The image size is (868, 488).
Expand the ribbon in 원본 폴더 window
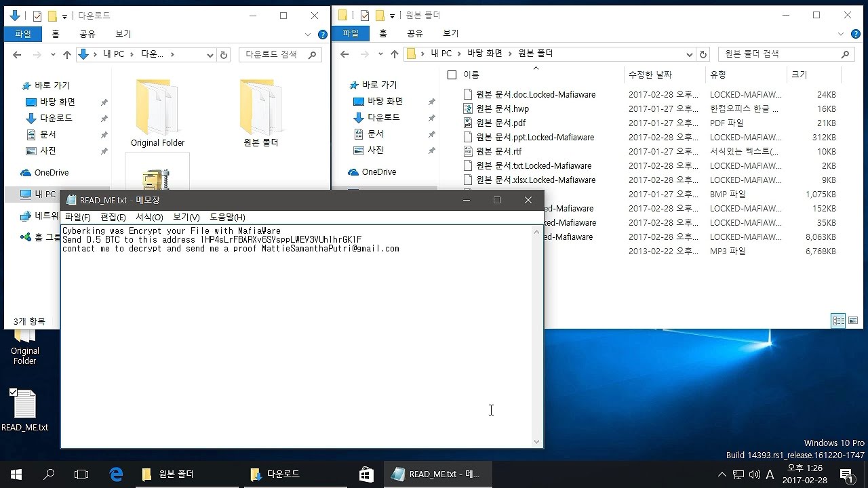click(x=841, y=33)
